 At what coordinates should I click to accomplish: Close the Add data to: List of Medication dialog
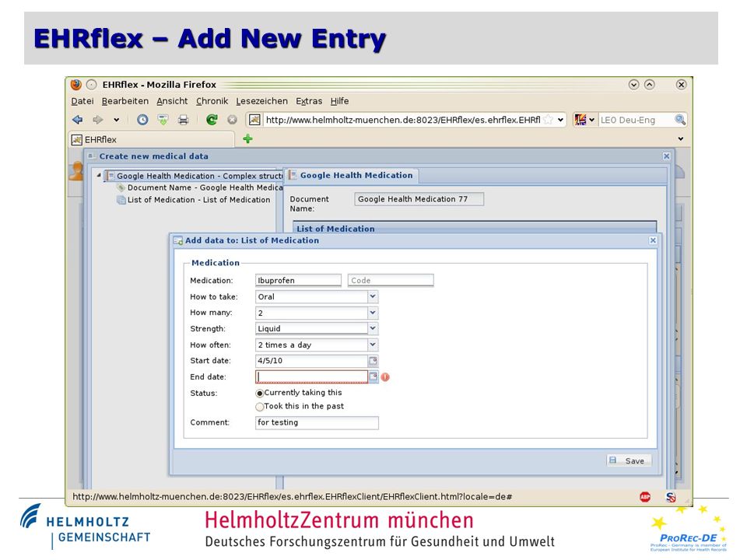pyautogui.click(x=653, y=240)
